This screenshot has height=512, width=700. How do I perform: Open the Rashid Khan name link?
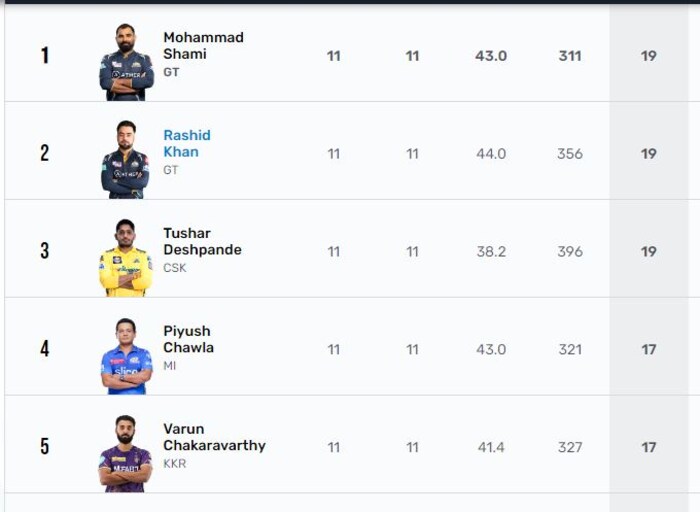point(187,144)
